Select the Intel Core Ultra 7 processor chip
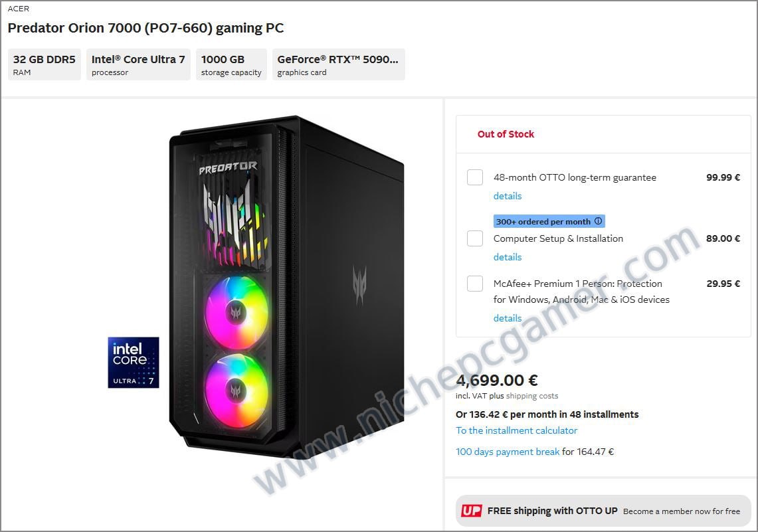The image size is (758, 532). (138, 64)
